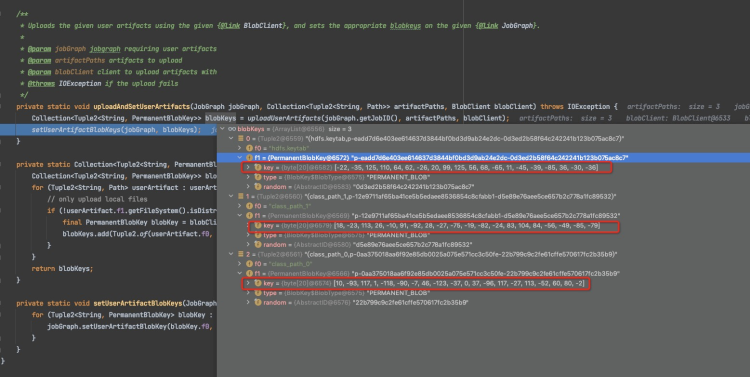Click the field icon of random AbstractID@6583

(258, 187)
